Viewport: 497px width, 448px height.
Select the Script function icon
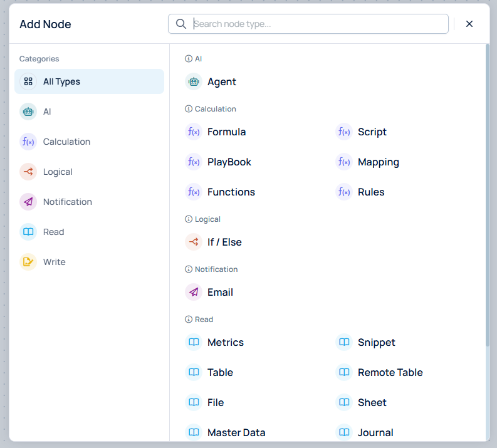344,132
